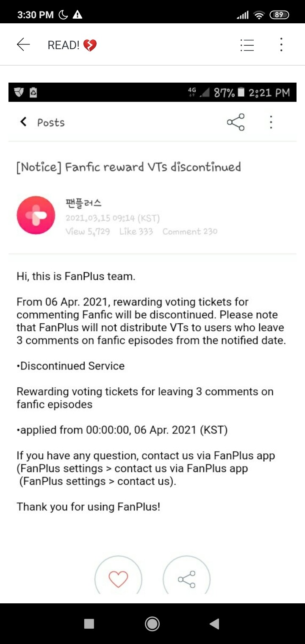Tap the READ! page title
Screen dimensions: 305x644
pos(63,45)
